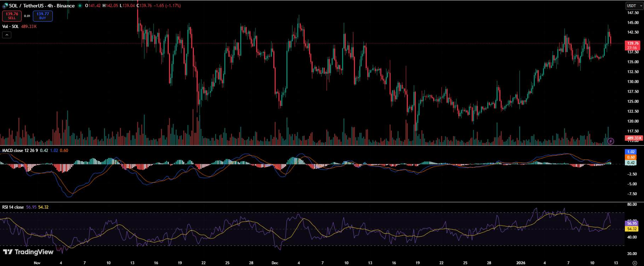Click the Dec marker on time axis
The image size is (644, 266).
pyautogui.click(x=275, y=263)
